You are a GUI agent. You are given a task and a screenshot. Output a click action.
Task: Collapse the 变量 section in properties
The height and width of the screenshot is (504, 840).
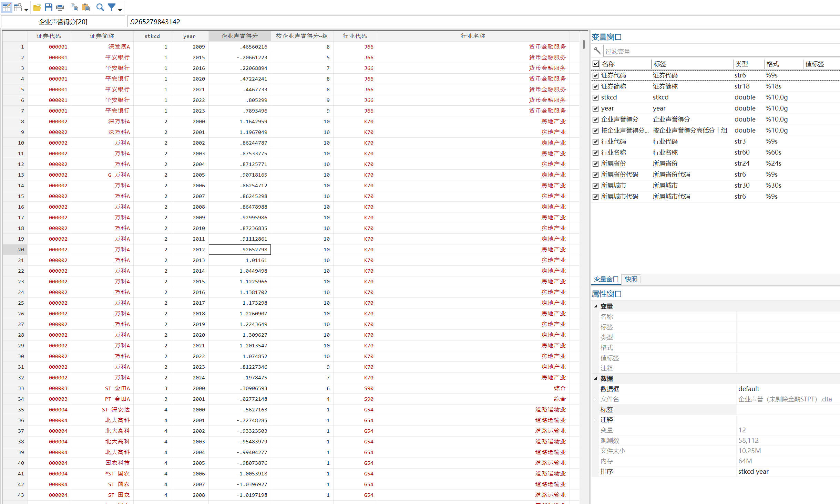(x=596, y=306)
